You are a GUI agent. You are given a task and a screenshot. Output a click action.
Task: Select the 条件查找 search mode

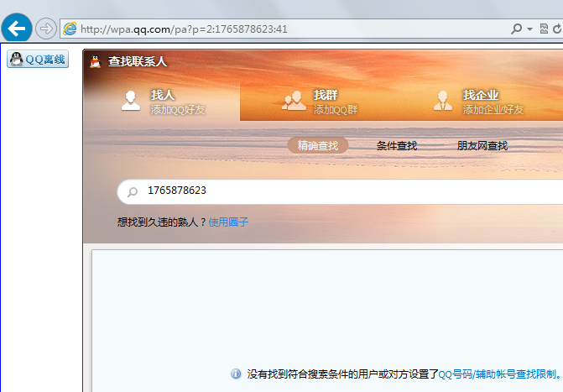(397, 145)
